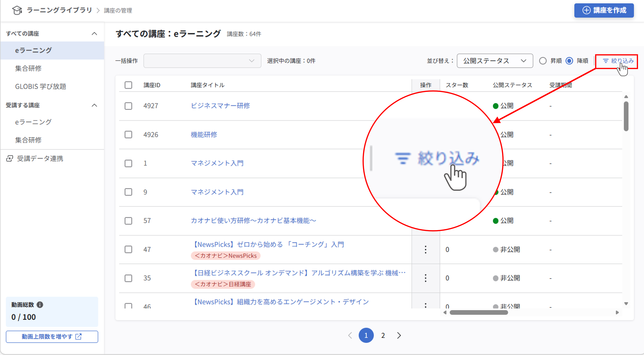Go to the next page arrow
Image resolution: width=644 pixels, height=355 pixels.
tap(399, 335)
